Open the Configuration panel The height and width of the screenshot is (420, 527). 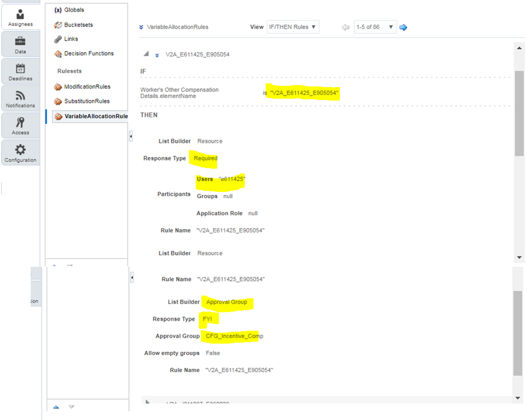pyautogui.click(x=20, y=152)
